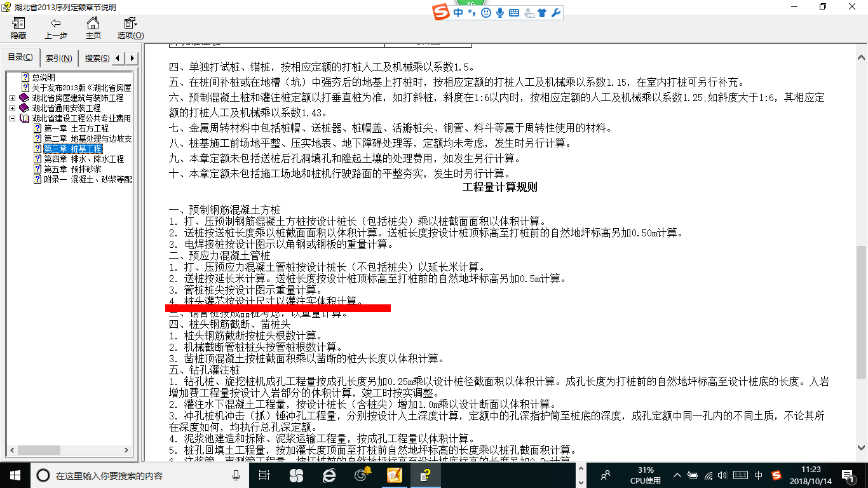Open Task View from the taskbar
Viewport: 868px width, 488px height.
click(264, 475)
